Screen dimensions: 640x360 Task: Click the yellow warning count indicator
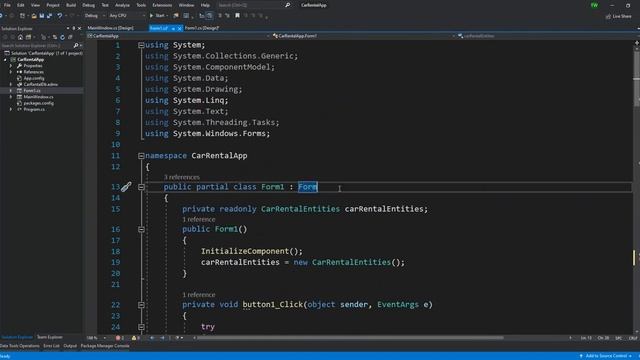pos(136,338)
